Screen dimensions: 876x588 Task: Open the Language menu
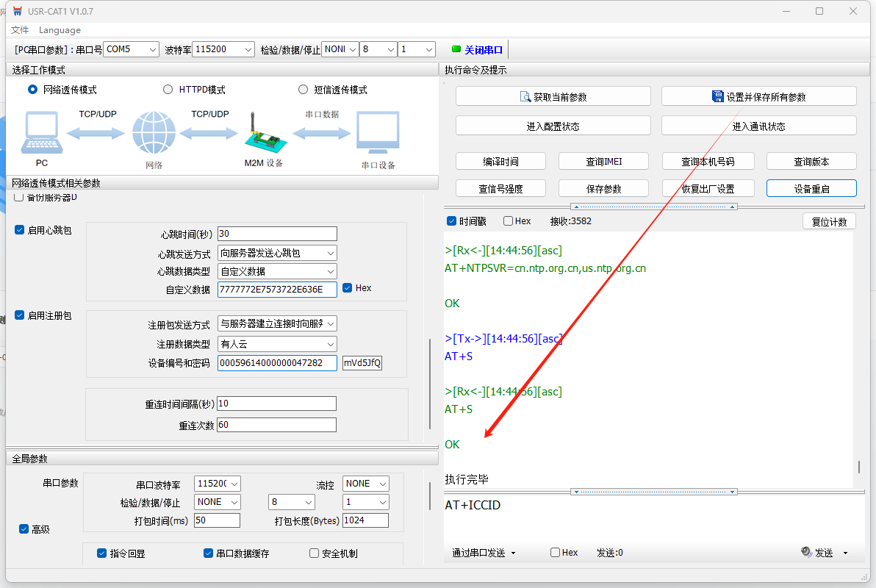coord(60,30)
